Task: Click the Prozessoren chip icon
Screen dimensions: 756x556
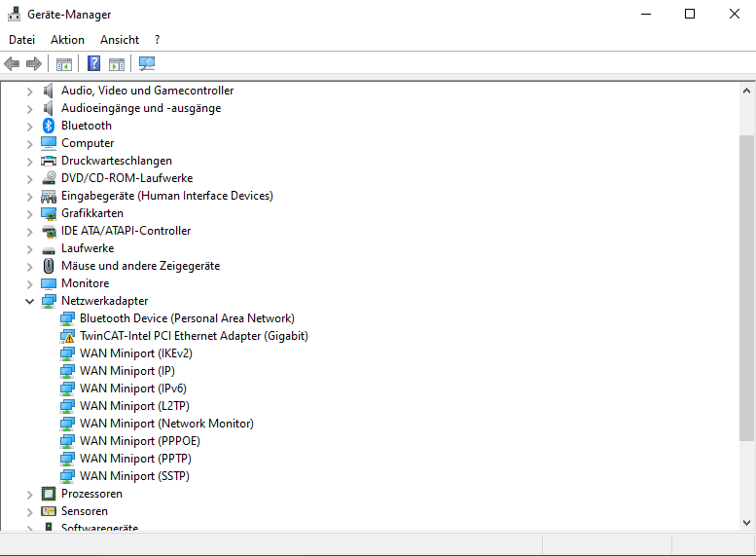Action: (49, 494)
